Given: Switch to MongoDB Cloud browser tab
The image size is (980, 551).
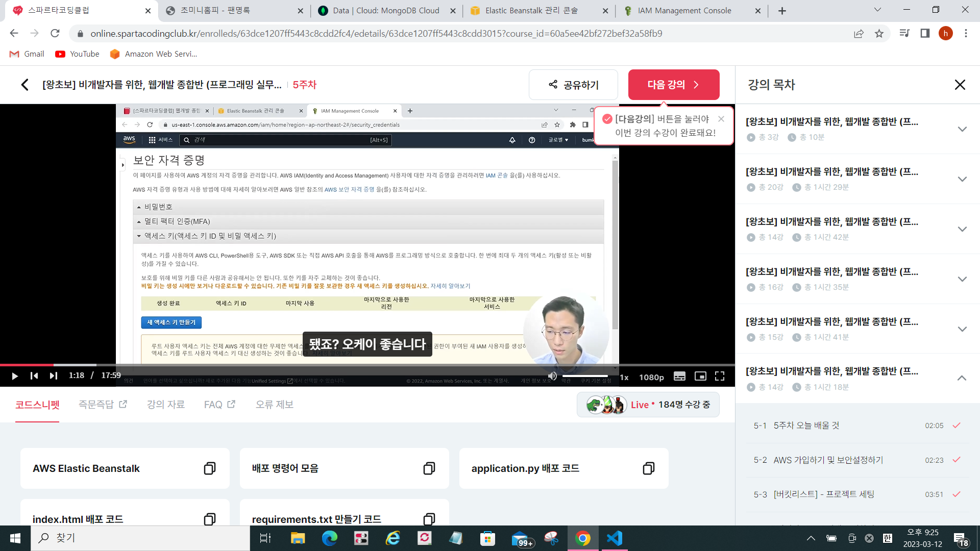Looking at the screenshot, I should pyautogui.click(x=386, y=11).
